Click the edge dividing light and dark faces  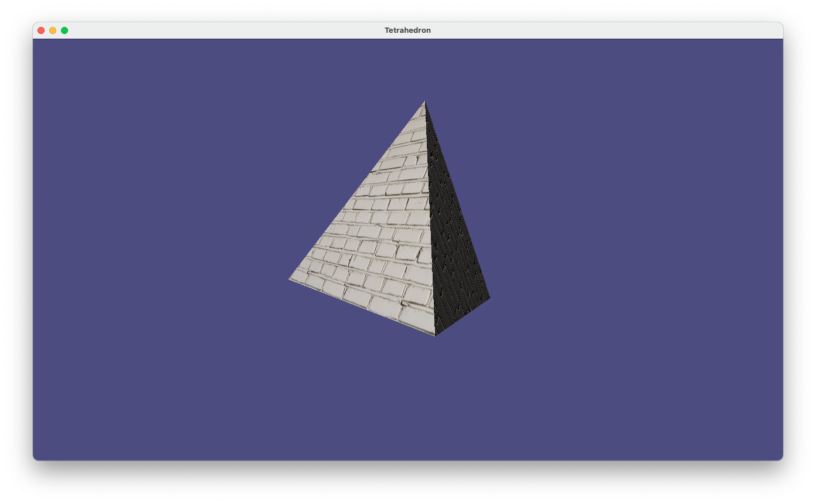[x=430, y=217]
